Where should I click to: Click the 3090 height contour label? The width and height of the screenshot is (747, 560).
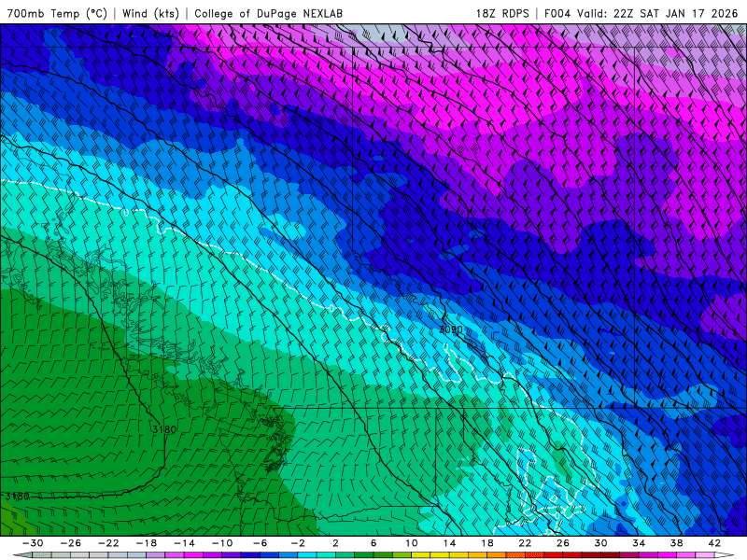click(450, 329)
